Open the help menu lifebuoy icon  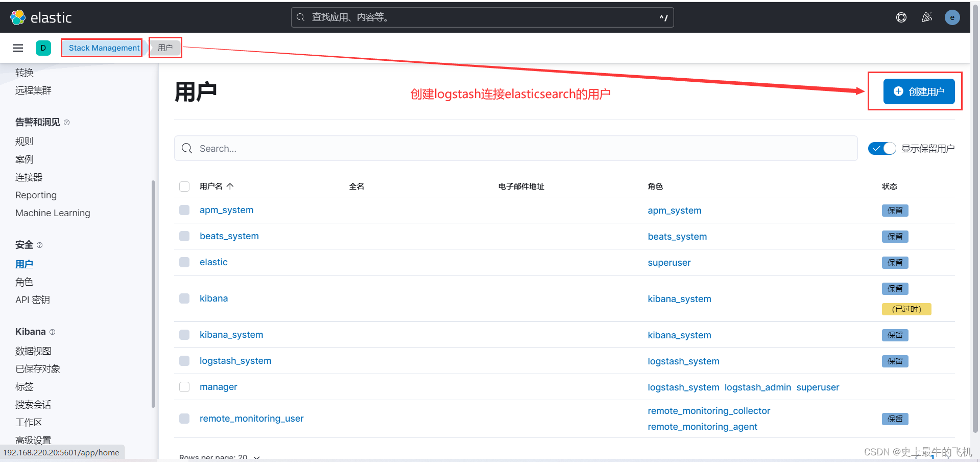tap(901, 17)
